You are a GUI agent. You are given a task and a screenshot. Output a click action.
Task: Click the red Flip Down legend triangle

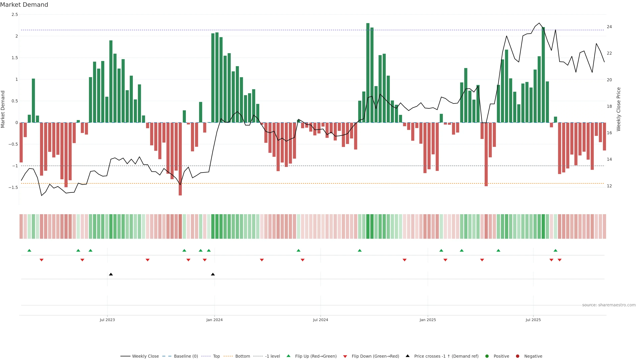[x=345, y=356]
